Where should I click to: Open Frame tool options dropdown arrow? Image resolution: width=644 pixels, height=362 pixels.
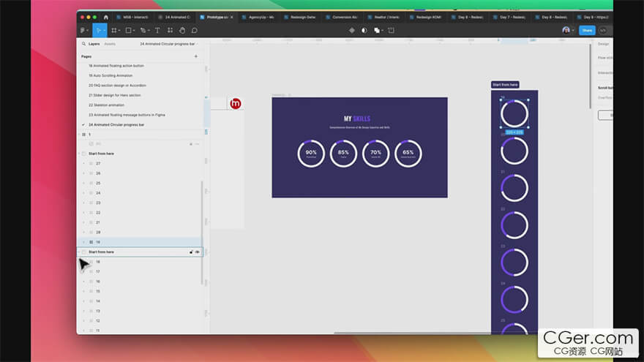[x=119, y=31]
